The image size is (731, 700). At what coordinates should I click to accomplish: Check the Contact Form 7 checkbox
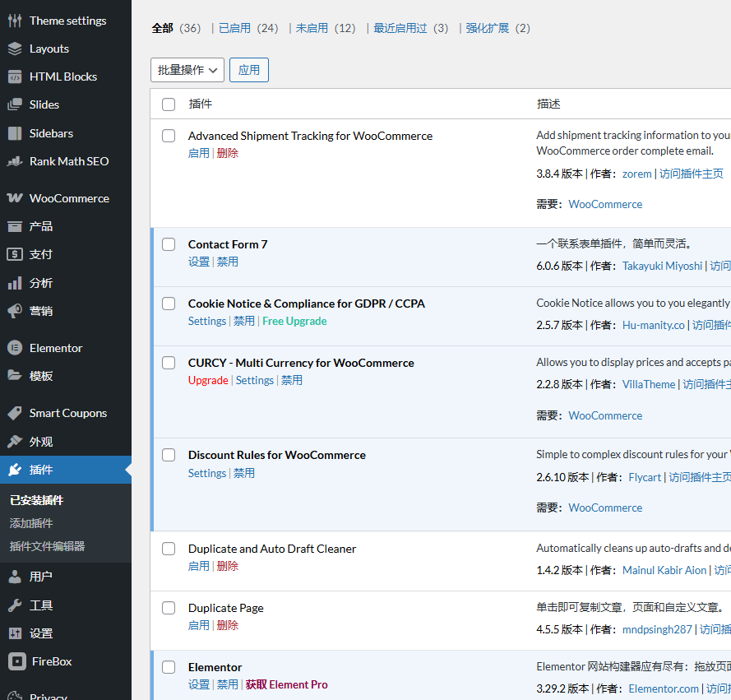click(169, 244)
